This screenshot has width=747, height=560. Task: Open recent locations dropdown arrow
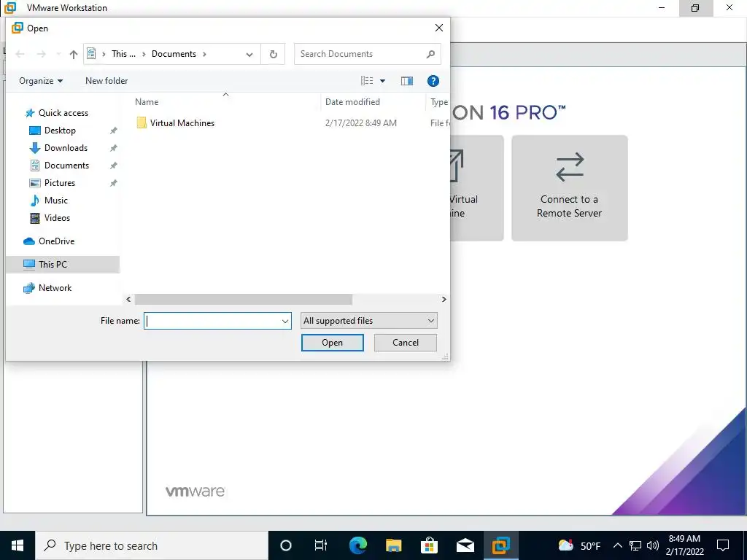pos(58,54)
